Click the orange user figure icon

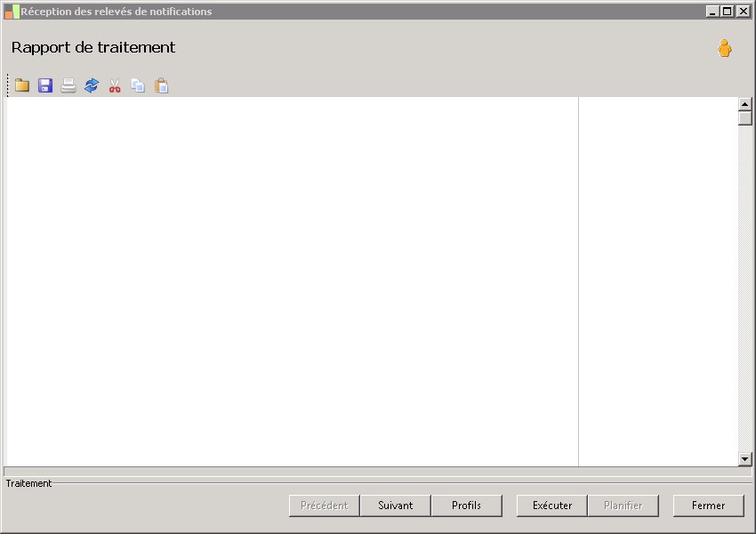[724, 48]
